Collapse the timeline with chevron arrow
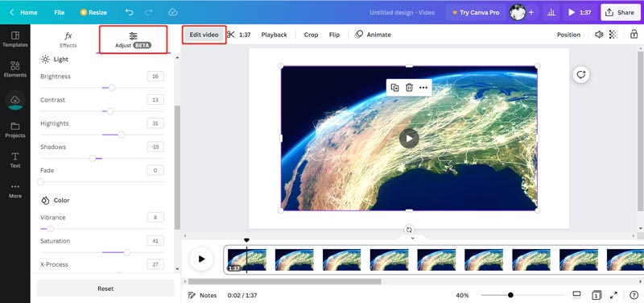 413,238
